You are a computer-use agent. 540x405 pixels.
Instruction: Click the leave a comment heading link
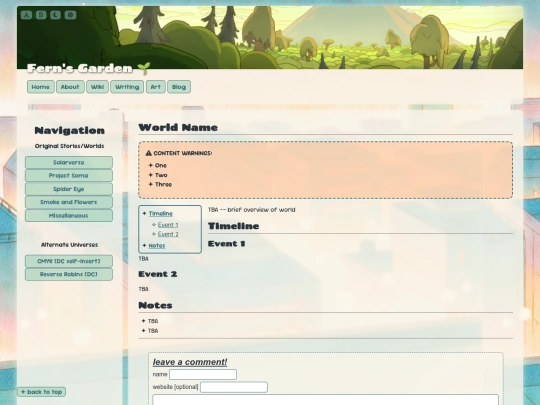tap(190, 362)
